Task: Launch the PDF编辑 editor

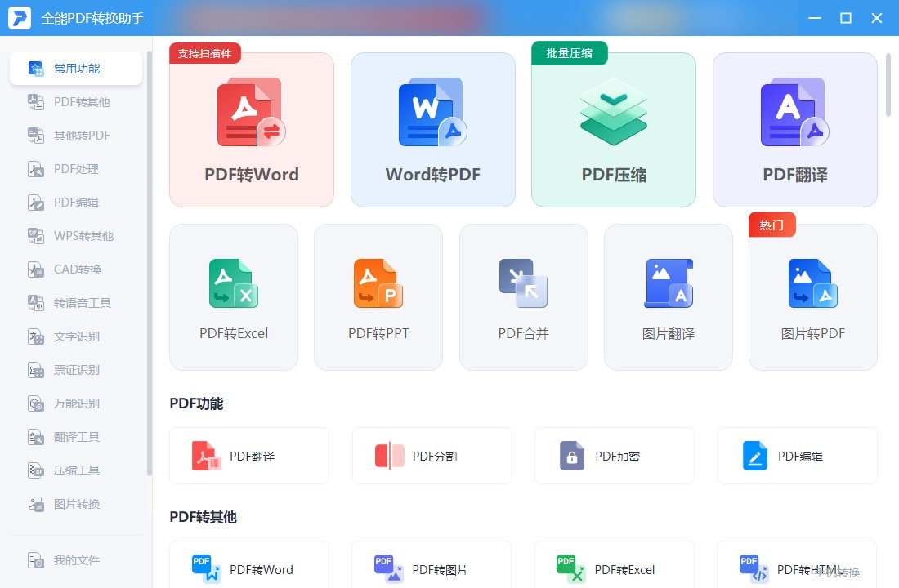Action: coord(797,456)
